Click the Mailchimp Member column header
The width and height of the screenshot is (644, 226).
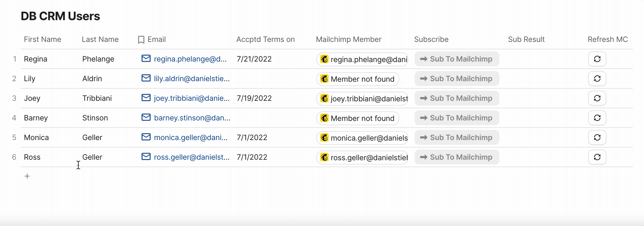click(x=348, y=40)
